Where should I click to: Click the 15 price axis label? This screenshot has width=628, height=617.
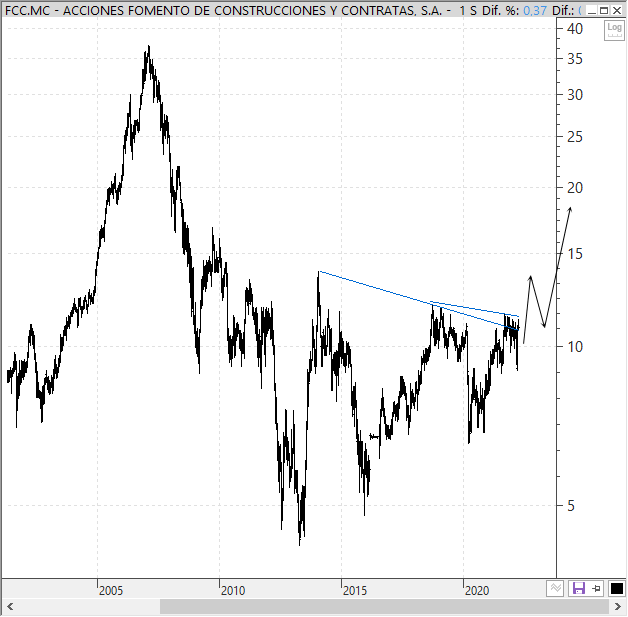tap(575, 253)
